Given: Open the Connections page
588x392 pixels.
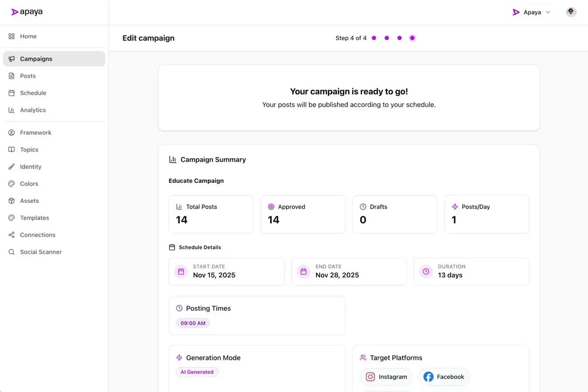Looking at the screenshot, I should click(x=38, y=235).
